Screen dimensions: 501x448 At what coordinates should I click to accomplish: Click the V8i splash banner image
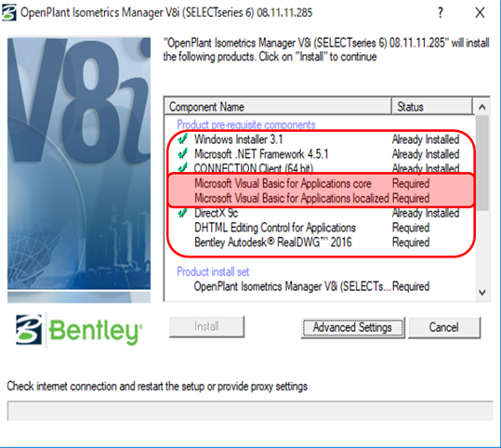[79, 170]
